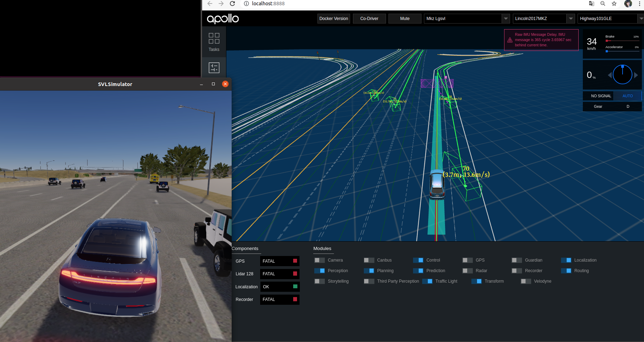The height and width of the screenshot is (342, 644).
Task: Enable Third Party Perception module switch
Action: [369, 281]
